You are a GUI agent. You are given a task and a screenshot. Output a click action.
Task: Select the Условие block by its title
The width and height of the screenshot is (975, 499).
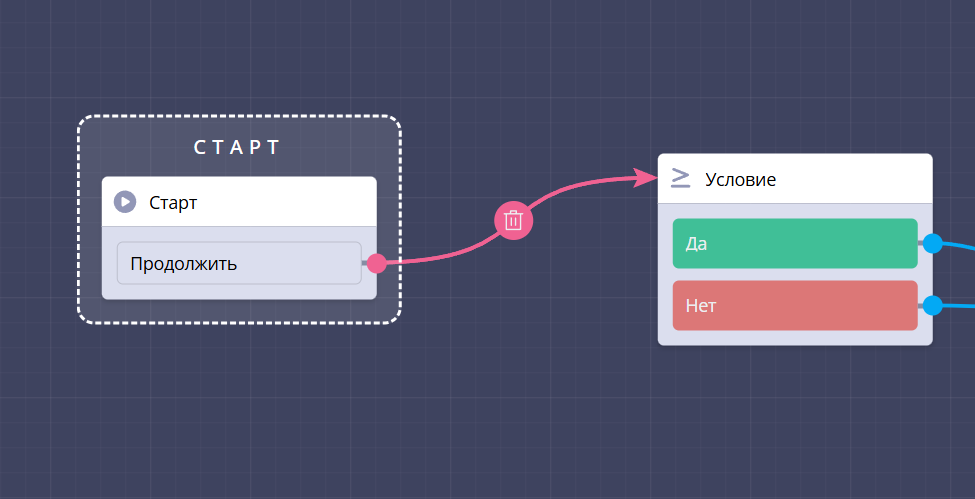click(740, 180)
